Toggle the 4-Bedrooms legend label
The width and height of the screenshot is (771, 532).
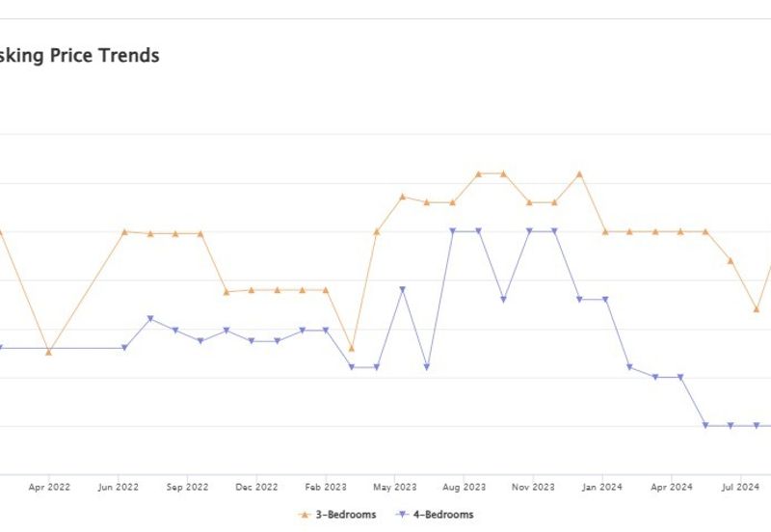click(443, 515)
